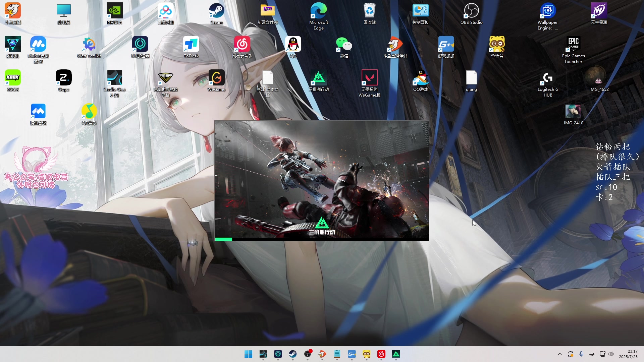644x362 pixels.
Task: Open the 无畏契约 WeGame版 desktop shortcut
Action: [x=370, y=83]
